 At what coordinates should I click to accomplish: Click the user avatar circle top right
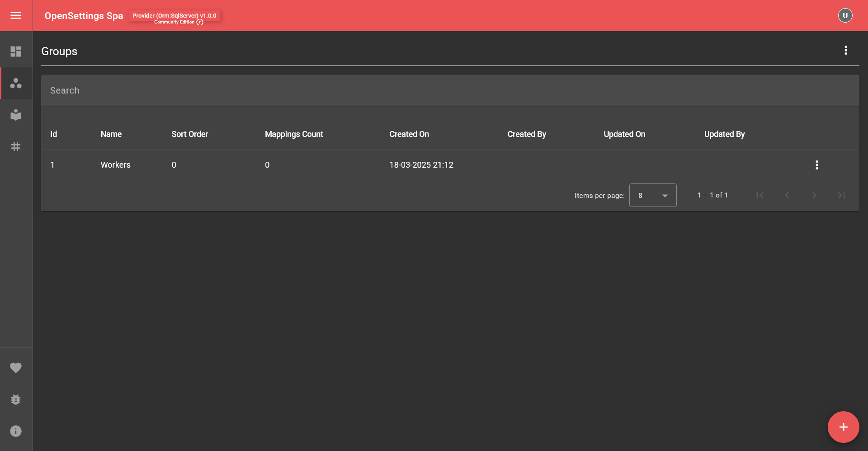[845, 15]
